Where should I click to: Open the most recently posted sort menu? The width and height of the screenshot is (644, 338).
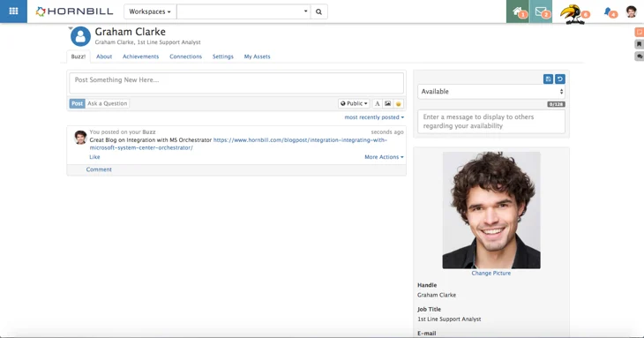pos(374,117)
